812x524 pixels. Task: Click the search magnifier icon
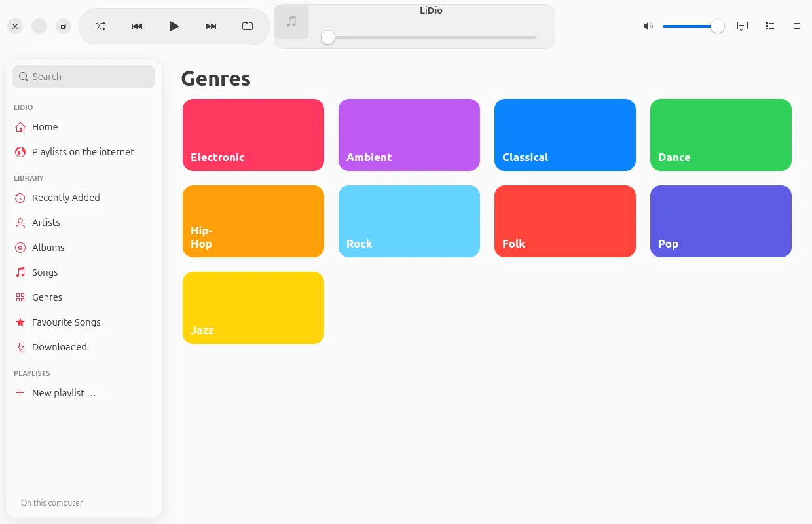coord(24,77)
